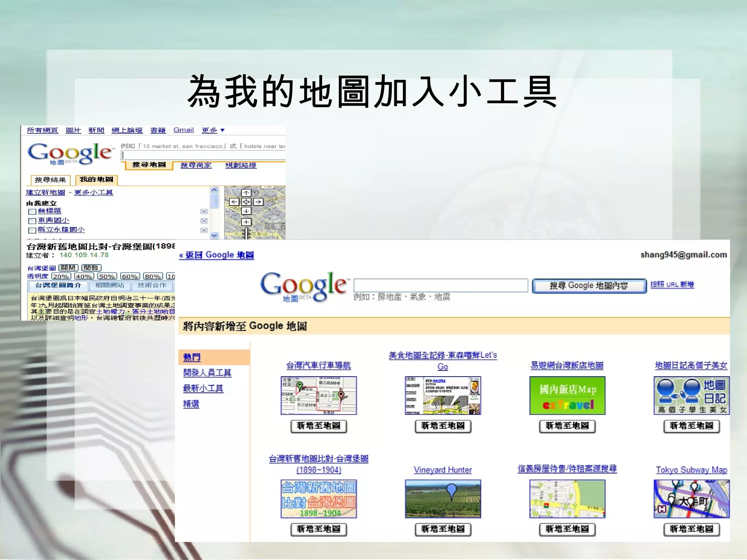Click 返回 Google 地圖 link

pos(216,255)
